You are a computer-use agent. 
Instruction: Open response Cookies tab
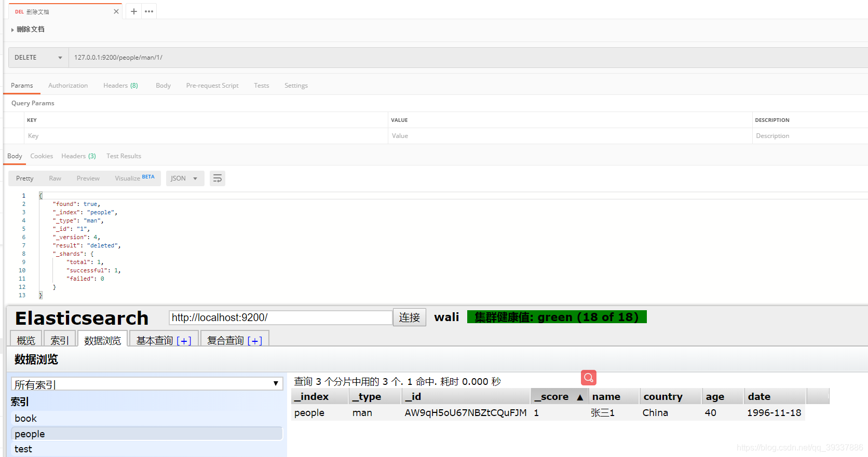[x=42, y=156]
